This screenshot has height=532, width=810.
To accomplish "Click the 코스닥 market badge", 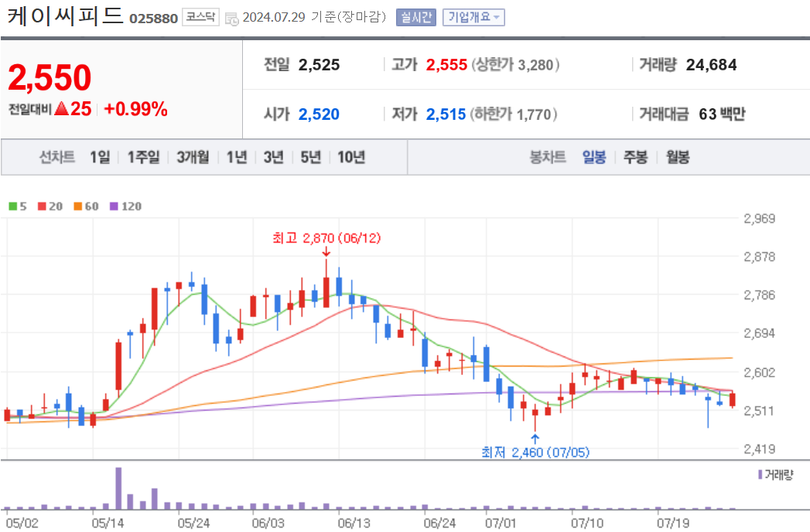I will click(x=200, y=17).
